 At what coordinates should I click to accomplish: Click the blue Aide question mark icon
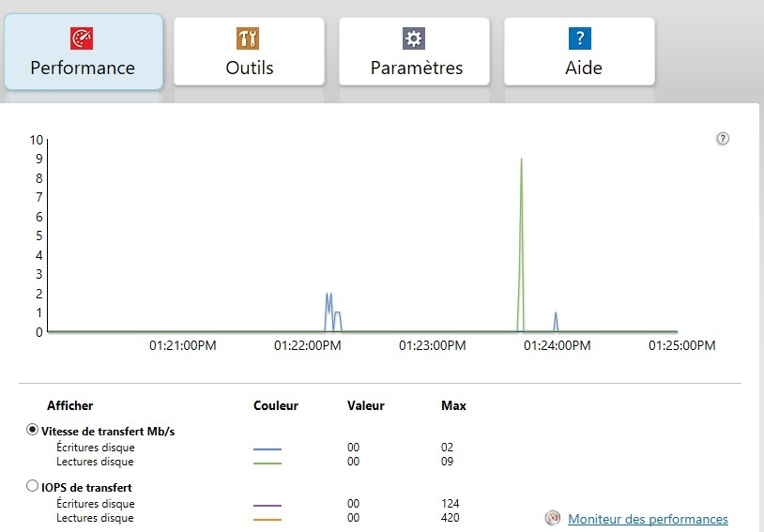click(x=580, y=38)
